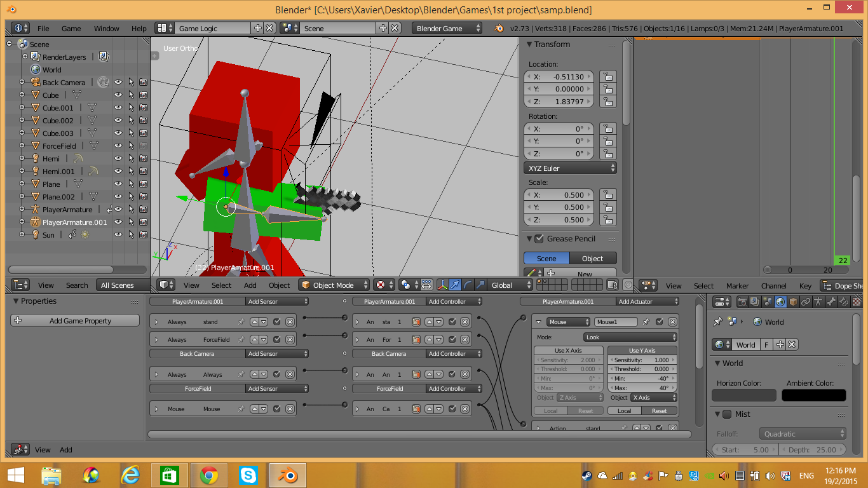Click Reset under Use Y Axis
This screenshot has height=488, width=868.
tap(660, 411)
